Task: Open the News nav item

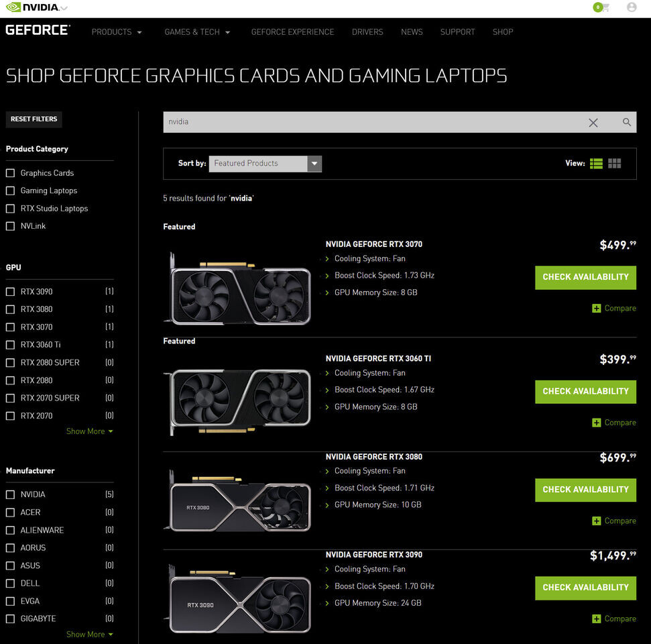Action: (x=412, y=32)
